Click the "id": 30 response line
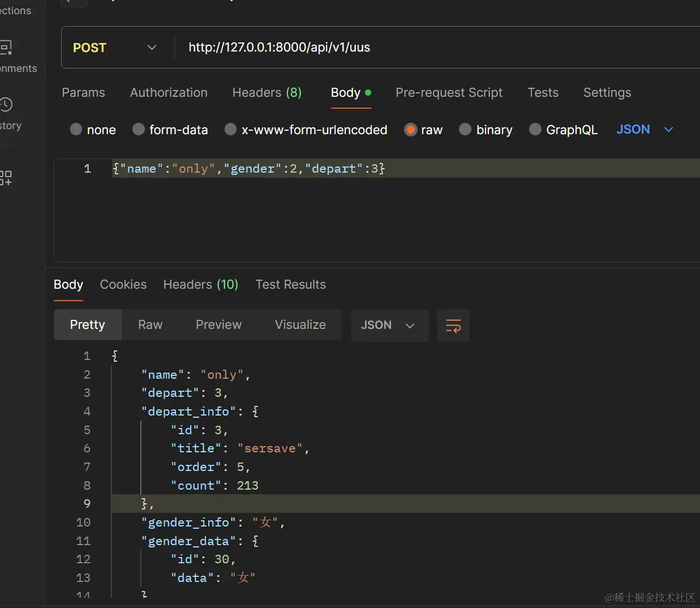Screen dimensions: 700x608 pos(203,559)
